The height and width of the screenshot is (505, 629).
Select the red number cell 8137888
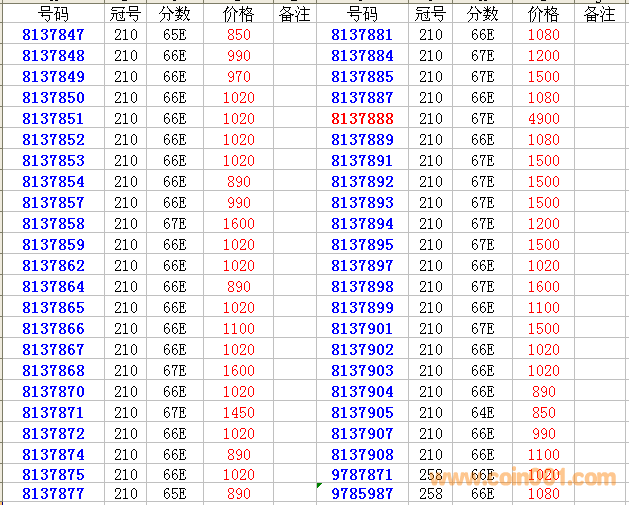[362, 118]
